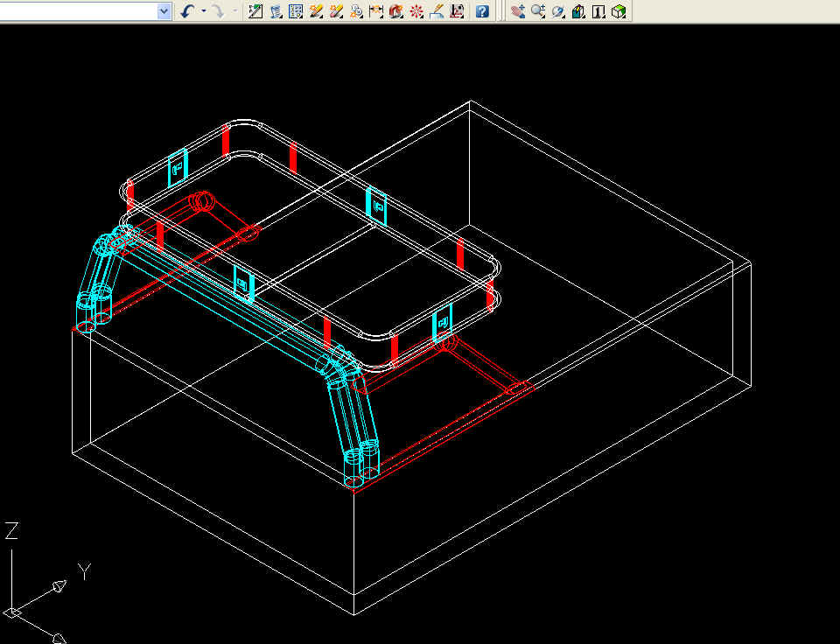Open the blue grid table icon

pyautogui.click(x=296, y=11)
